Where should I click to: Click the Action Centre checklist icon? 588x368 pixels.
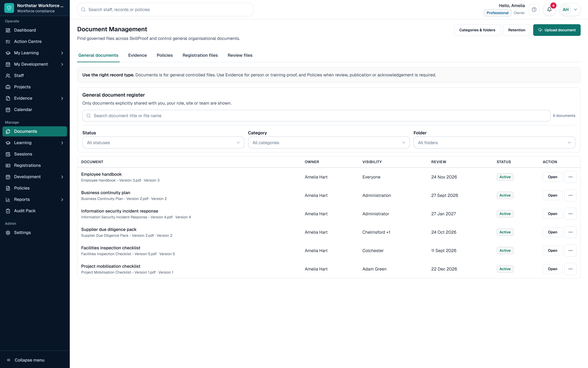pyautogui.click(x=8, y=42)
